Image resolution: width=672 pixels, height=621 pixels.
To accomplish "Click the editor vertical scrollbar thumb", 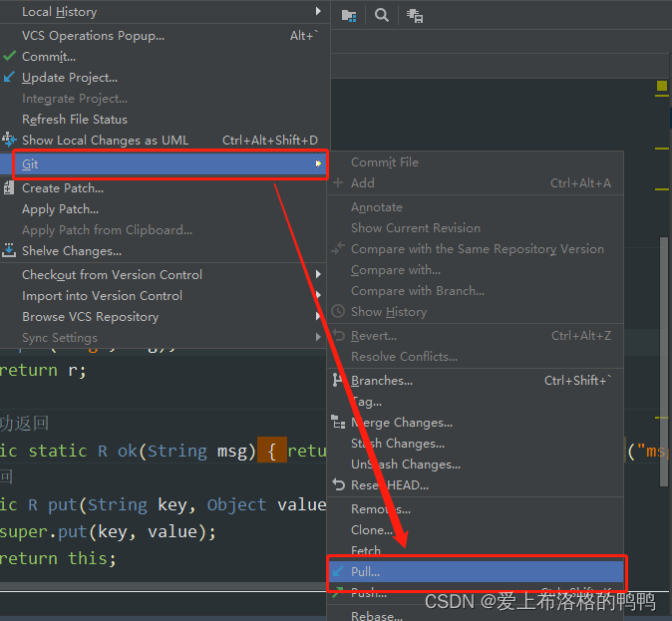I will pos(664,361).
